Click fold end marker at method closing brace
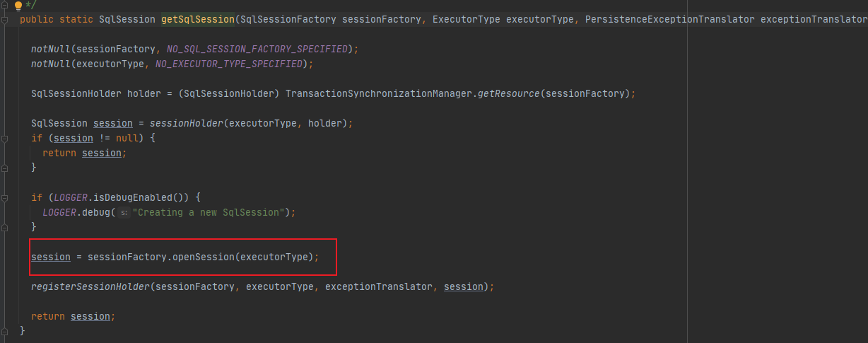Image resolution: width=868 pixels, height=343 pixels. (5, 331)
